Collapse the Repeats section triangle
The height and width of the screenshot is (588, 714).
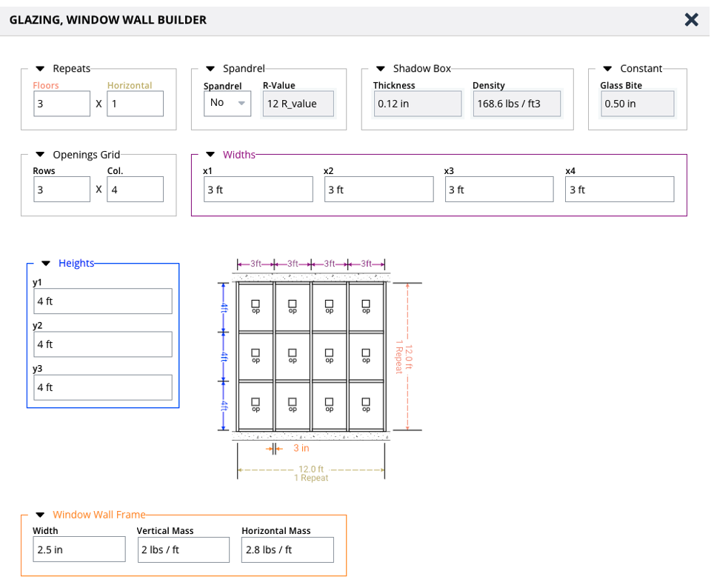click(x=41, y=69)
